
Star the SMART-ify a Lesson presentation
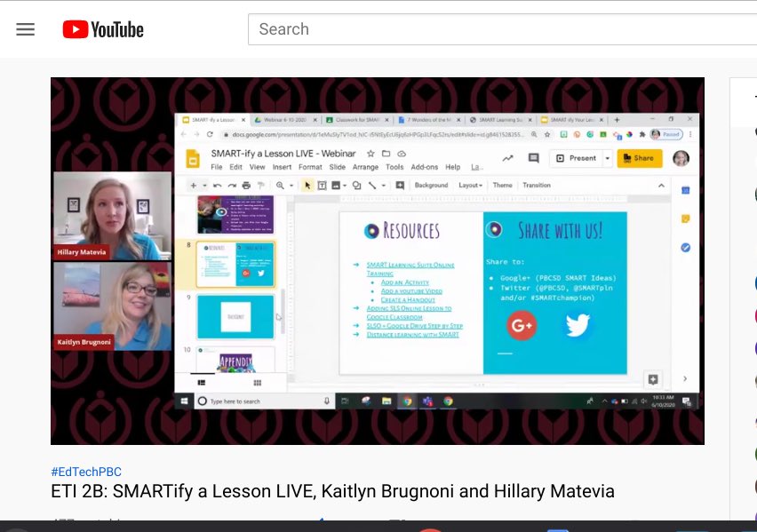[371, 154]
